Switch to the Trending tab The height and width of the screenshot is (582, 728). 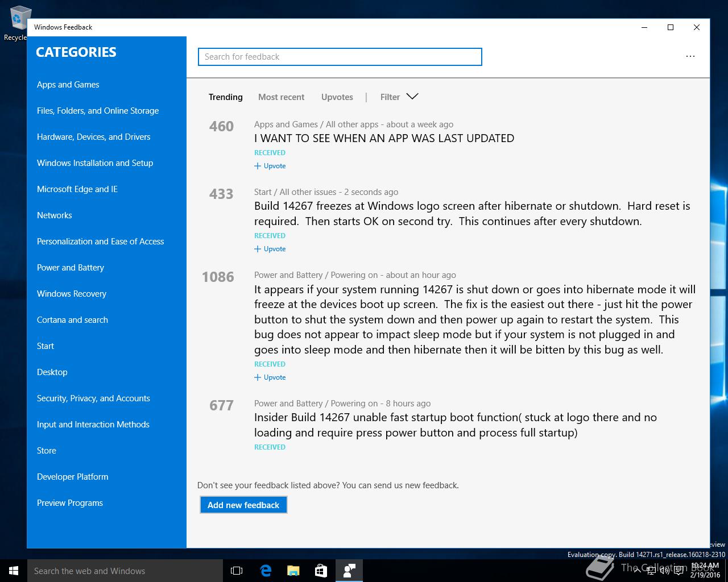tap(225, 97)
